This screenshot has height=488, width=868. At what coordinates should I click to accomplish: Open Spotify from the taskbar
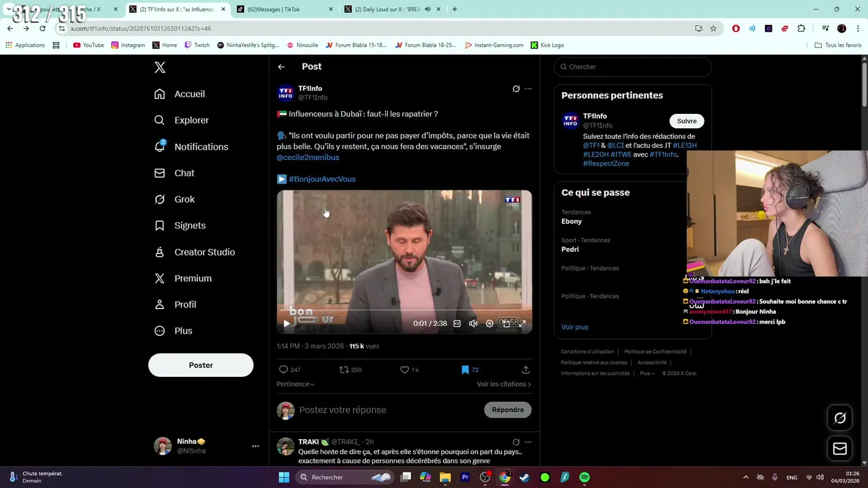click(585, 477)
